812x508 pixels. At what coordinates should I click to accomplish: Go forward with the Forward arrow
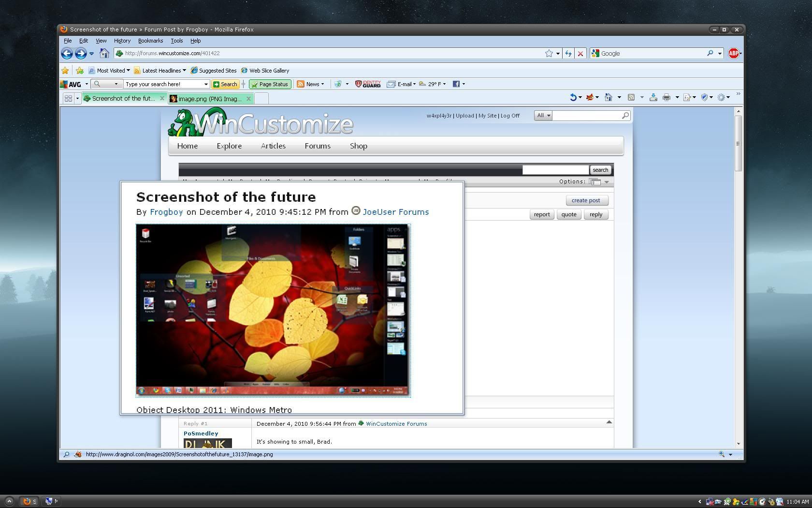coord(81,54)
